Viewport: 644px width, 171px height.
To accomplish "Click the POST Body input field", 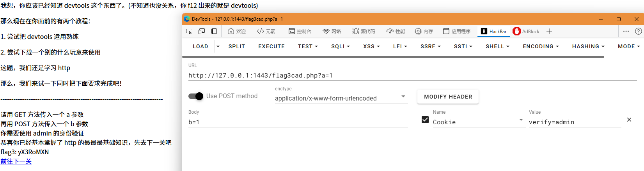I will (x=298, y=122).
